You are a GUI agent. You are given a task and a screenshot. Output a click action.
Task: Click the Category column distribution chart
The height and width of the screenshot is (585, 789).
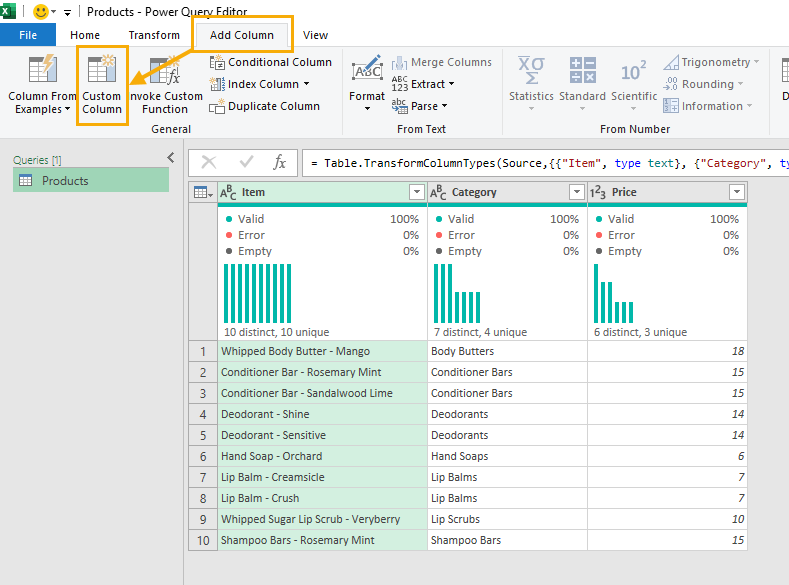457,293
